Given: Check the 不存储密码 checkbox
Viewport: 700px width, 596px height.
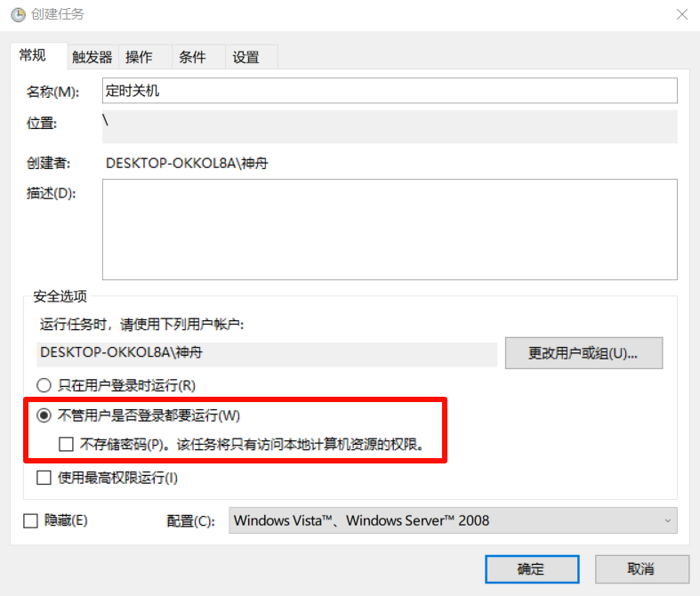Looking at the screenshot, I should click(x=66, y=444).
